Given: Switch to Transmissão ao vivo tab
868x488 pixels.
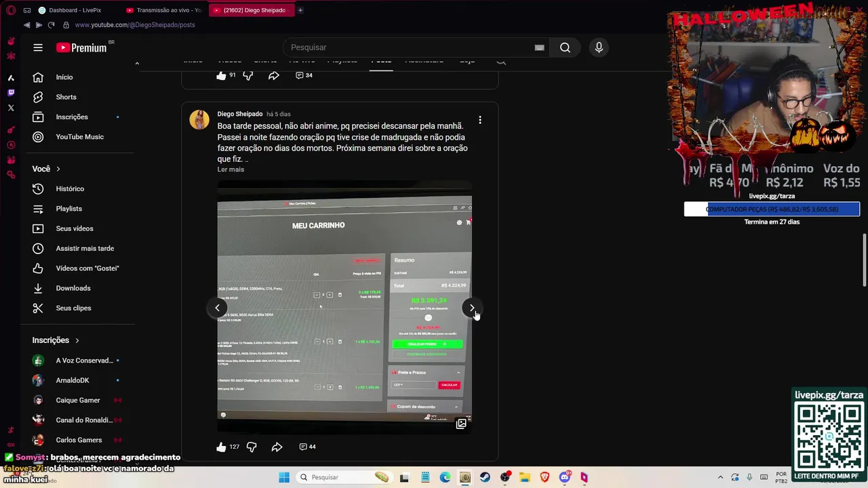Looking at the screenshot, I should [x=164, y=10].
